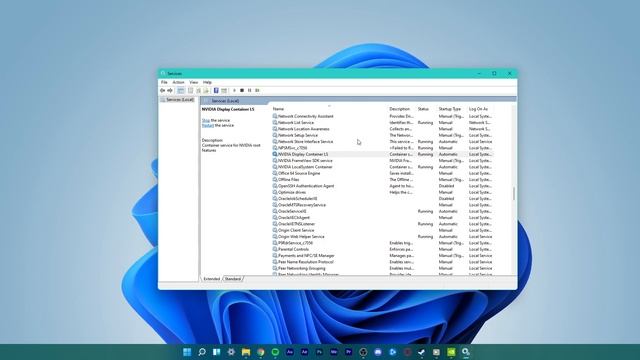640x360 pixels.
Task: Click the Forward arrow in Services toolbar
Action: pos(170,90)
